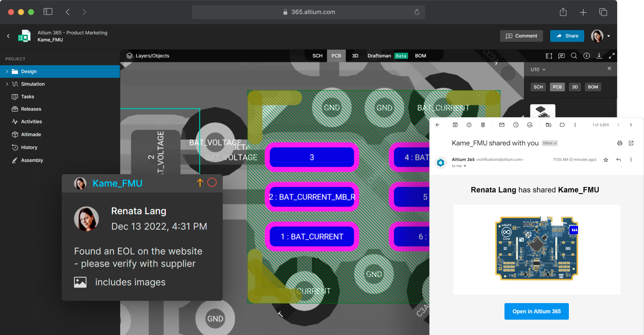Open the Layers/Objects panel

coord(148,56)
